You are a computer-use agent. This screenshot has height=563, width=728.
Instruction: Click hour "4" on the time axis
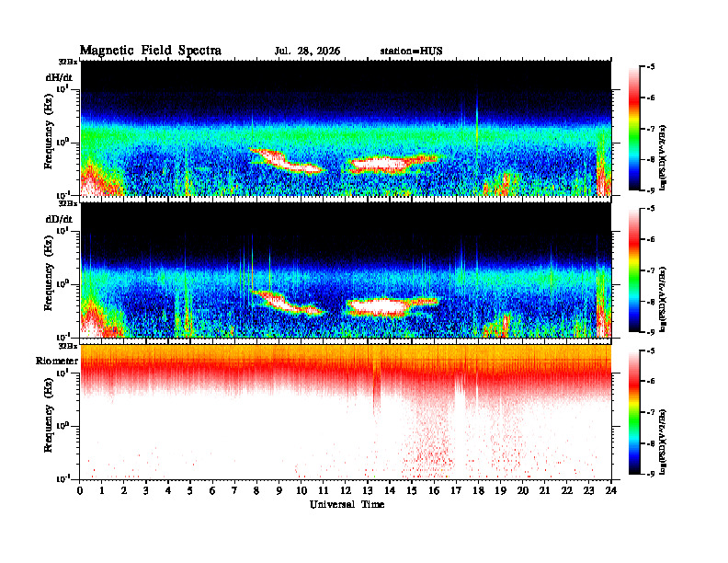click(x=168, y=491)
